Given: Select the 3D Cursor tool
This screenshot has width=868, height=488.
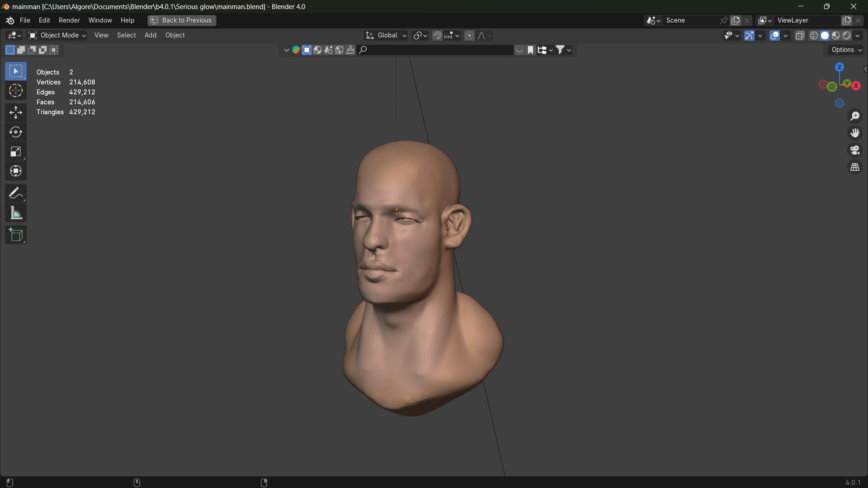Looking at the screenshot, I should coord(15,90).
